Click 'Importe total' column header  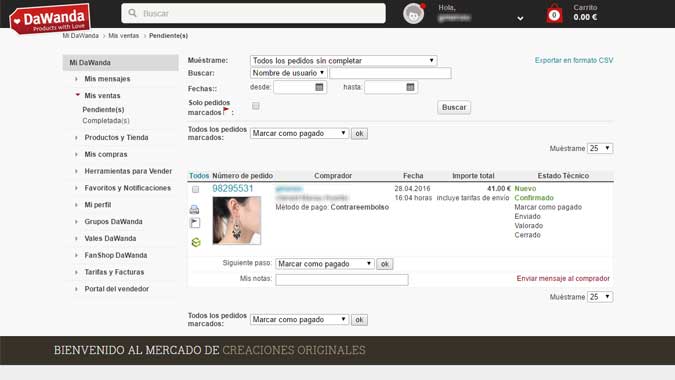[x=473, y=176]
